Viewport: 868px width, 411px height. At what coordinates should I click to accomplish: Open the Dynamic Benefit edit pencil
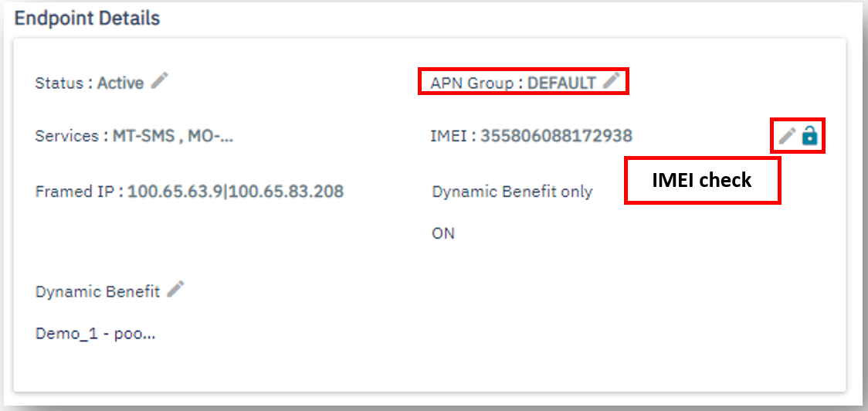[176, 290]
